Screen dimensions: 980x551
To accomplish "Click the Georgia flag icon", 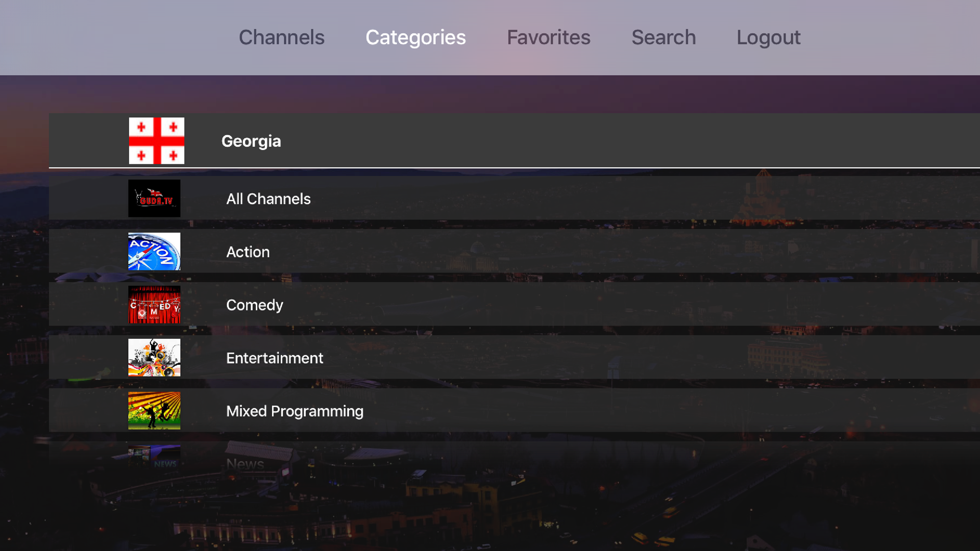I will pyautogui.click(x=157, y=141).
